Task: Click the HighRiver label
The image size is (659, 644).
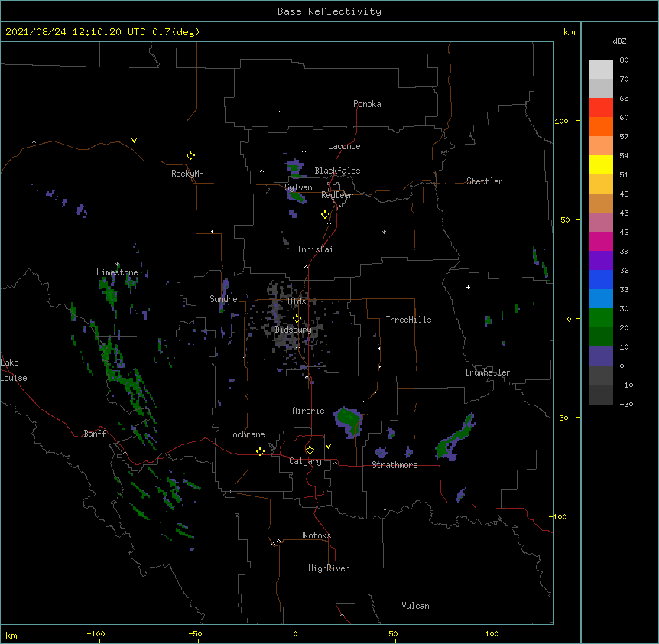Action: [329, 568]
